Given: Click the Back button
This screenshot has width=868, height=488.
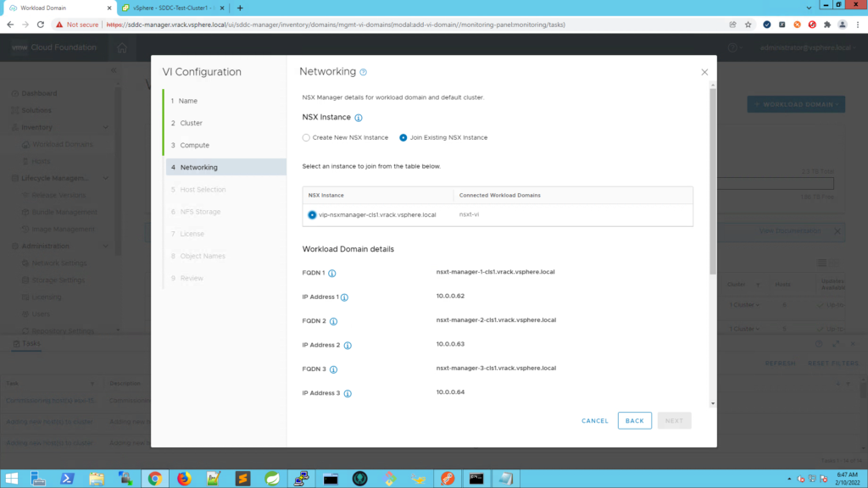Looking at the screenshot, I should [634, 421].
